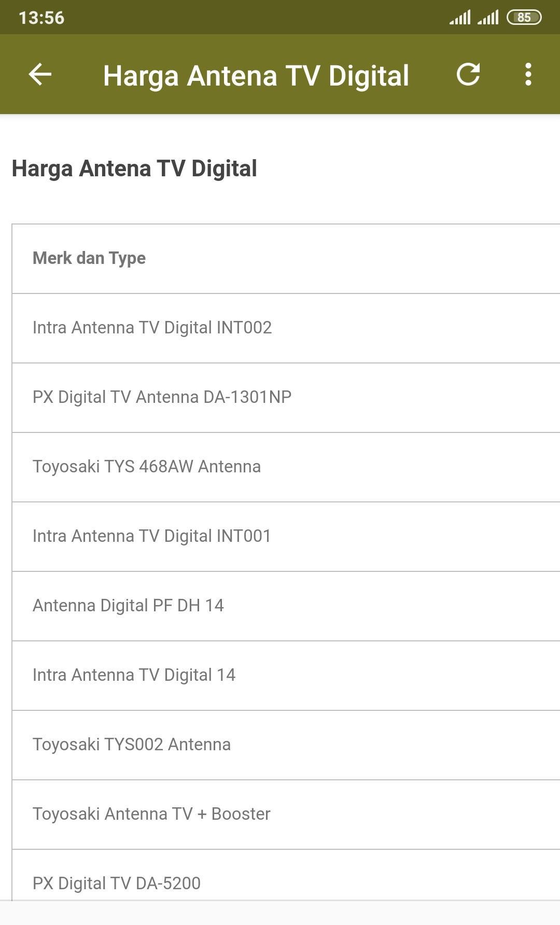
Task: Tap the battery indicator in status bar
Action: pos(524,17)
